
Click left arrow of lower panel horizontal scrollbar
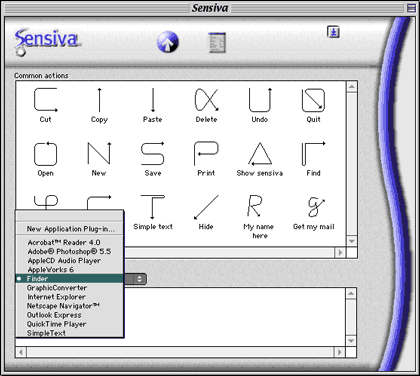(21, 352)
